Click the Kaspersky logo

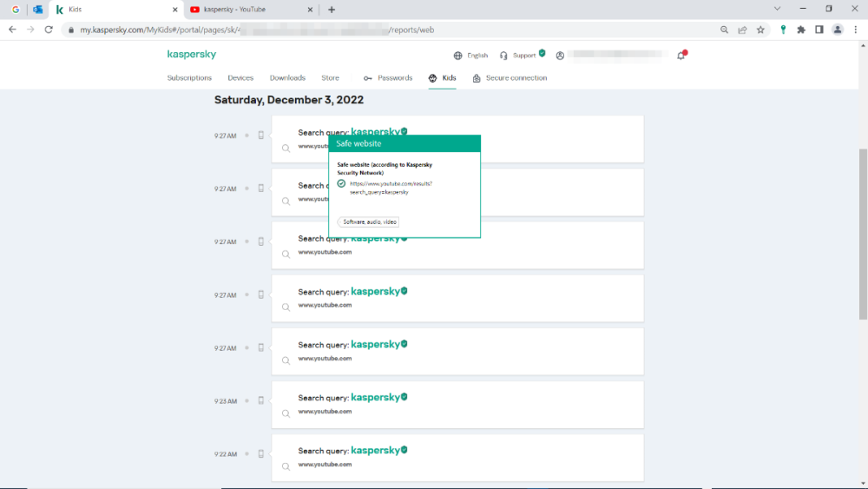point(192,54)
